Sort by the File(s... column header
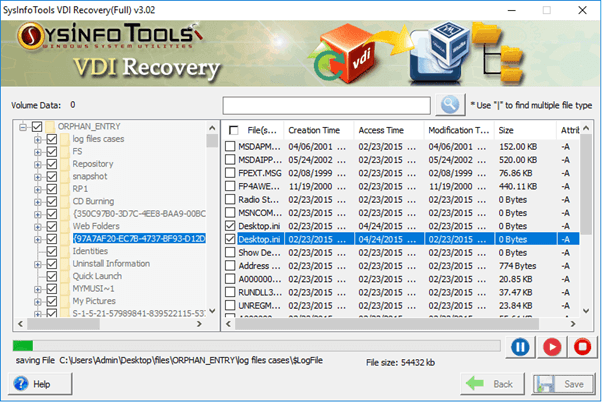The height and width of the screenshot is (403, 602). [x=253, y=130]
